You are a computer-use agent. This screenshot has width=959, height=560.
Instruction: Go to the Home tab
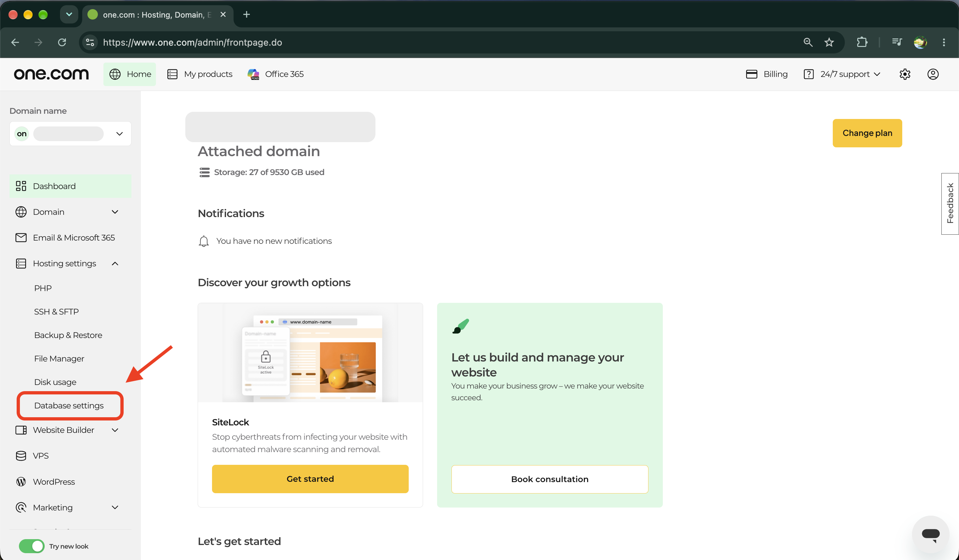click(x=130, y=74)
